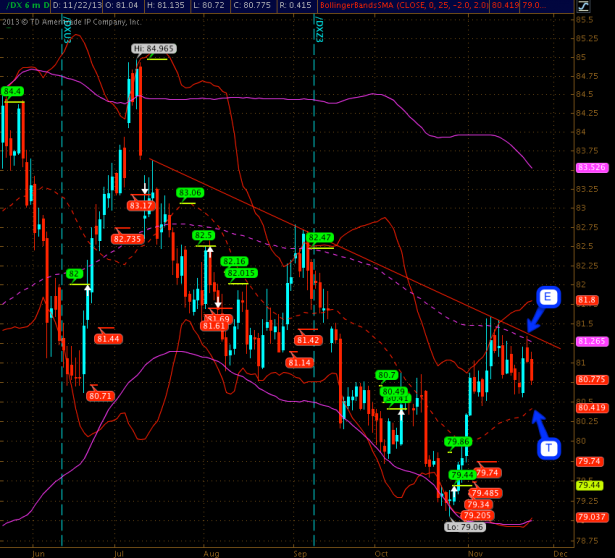Click the green 82.47 signal label
This screenshot has width=615, height=558.
319,237
